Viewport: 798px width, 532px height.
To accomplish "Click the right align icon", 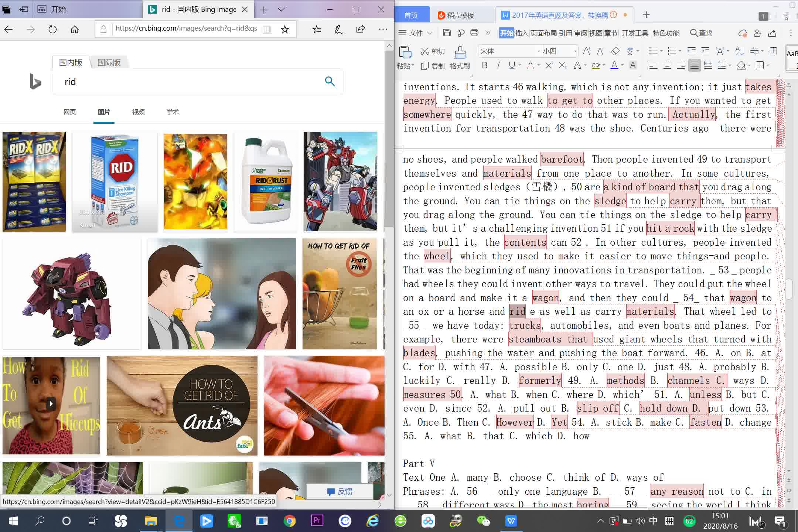I will tap(681, 65).
